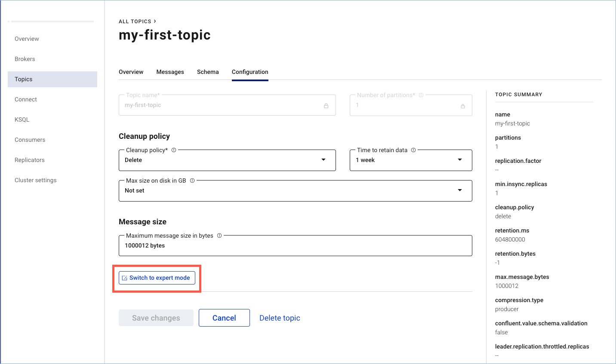Click the Number of partitions field

tap(411, 105)
